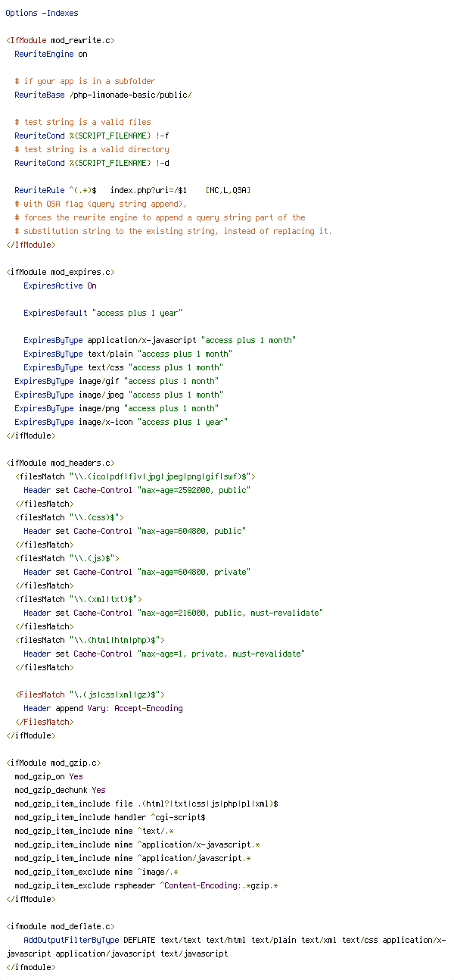Click the RewriteCond line ending in !-d

click(92, 163)
